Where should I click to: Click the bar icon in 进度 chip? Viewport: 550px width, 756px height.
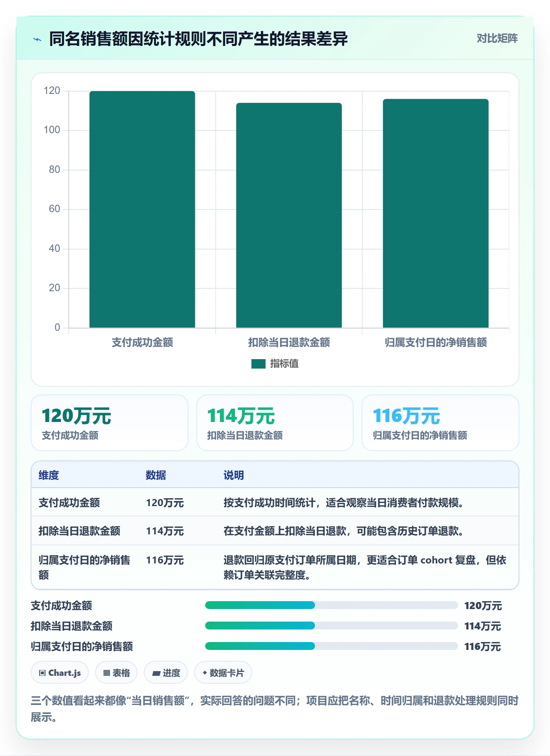[156, 673]
